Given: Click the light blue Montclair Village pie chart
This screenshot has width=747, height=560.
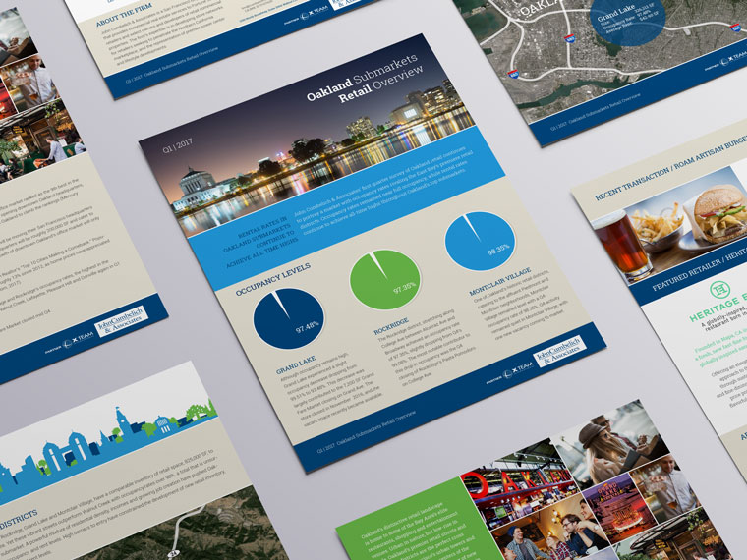Looking at the screenshot, I should [x=479, y=242].
